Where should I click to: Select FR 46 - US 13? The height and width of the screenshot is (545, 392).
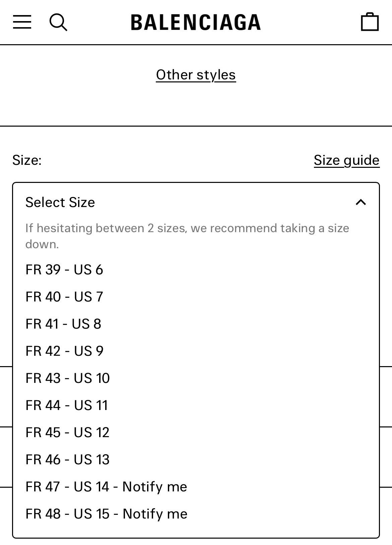point(196,460)
